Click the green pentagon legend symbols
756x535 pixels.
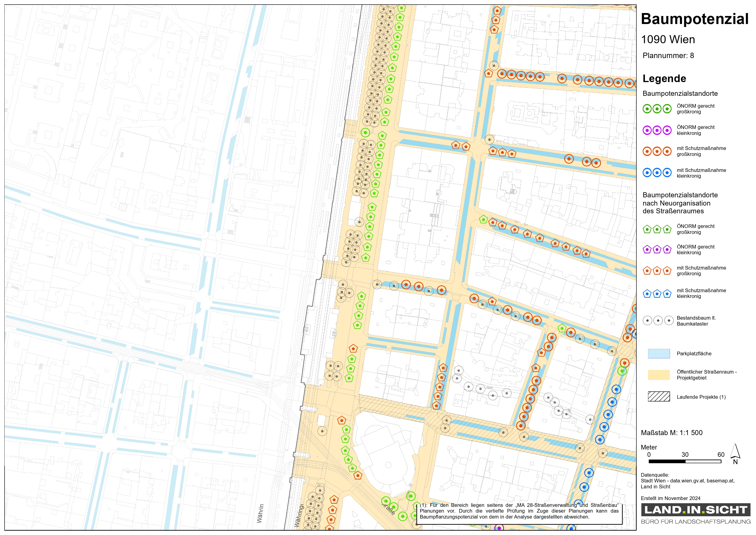coord(657,229)
